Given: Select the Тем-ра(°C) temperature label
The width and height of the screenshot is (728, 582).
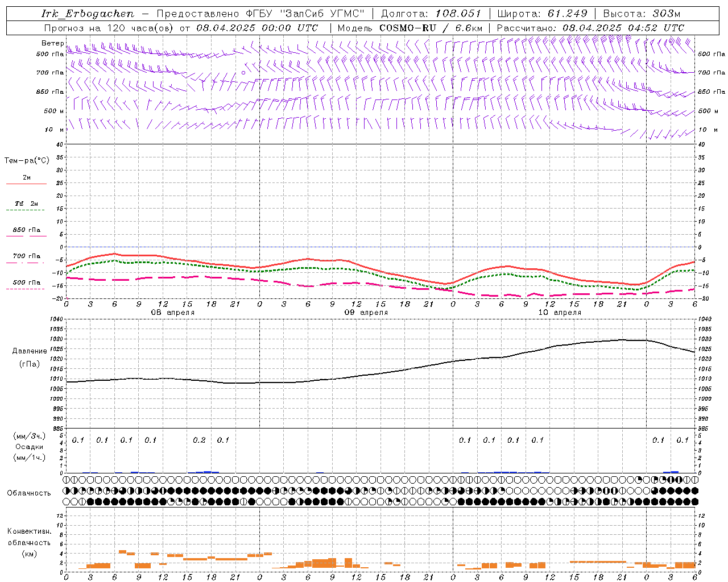Looking at the screenshot, I should pos(27,161).
